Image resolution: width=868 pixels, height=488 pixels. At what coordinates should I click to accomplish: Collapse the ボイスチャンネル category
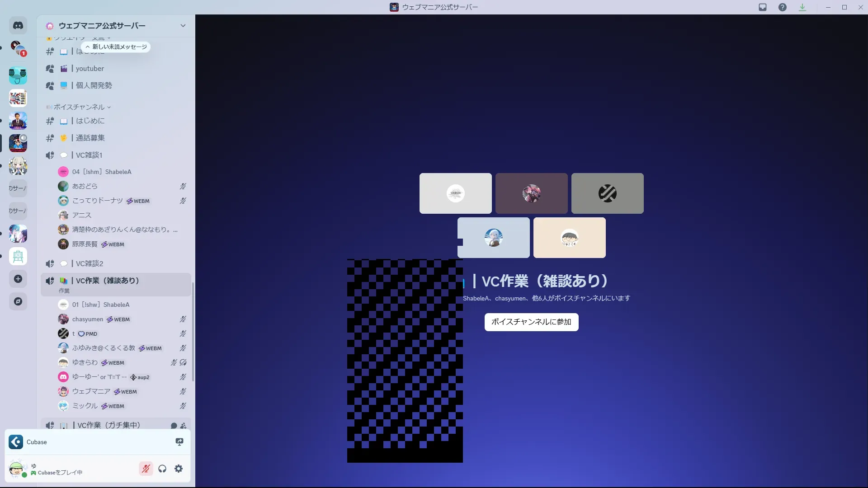(80, 107)
